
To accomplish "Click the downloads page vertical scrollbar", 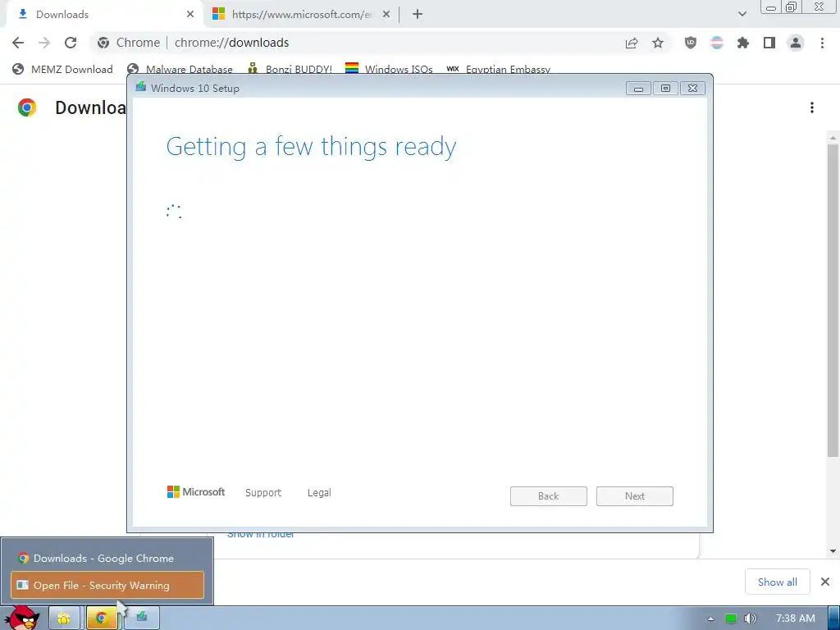I will click(x=833, y=300).
